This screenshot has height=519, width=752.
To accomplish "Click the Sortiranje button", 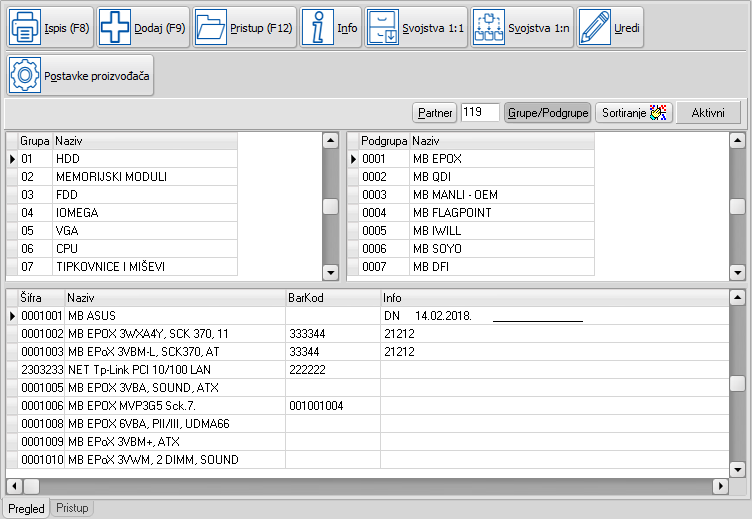I will [x=634, y=113].
